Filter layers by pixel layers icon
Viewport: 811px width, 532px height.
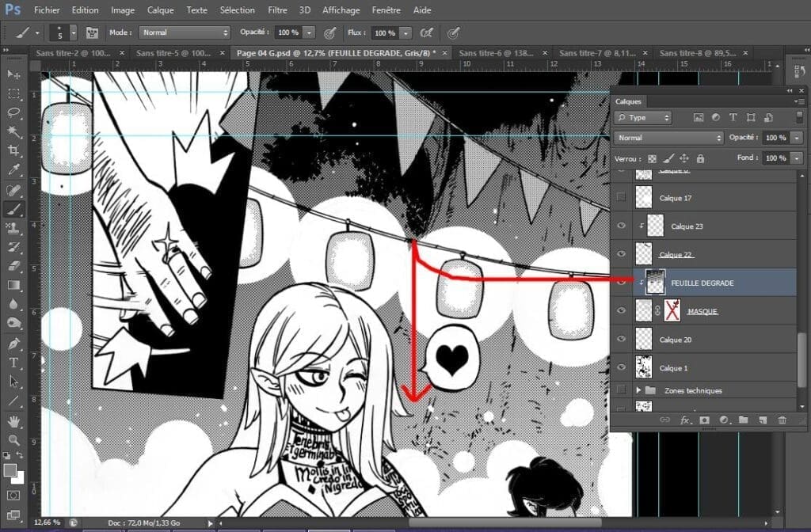699,118
